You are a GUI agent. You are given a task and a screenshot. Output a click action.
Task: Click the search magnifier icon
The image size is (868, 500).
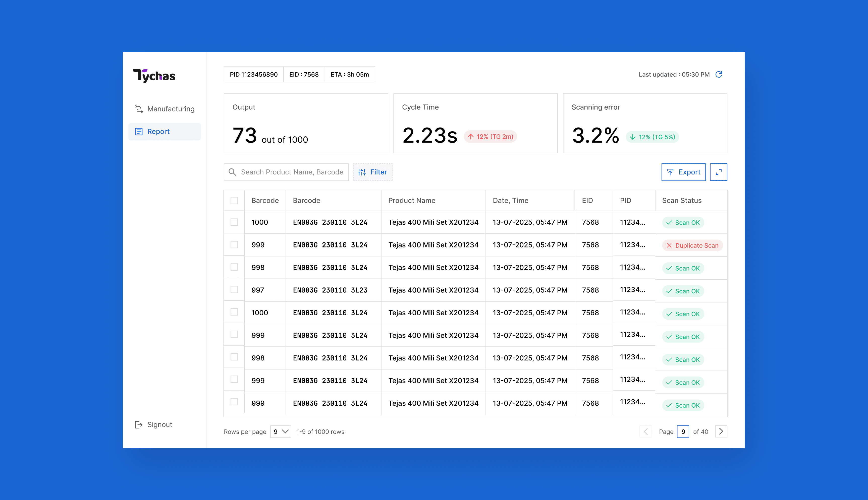click(232, 172)
